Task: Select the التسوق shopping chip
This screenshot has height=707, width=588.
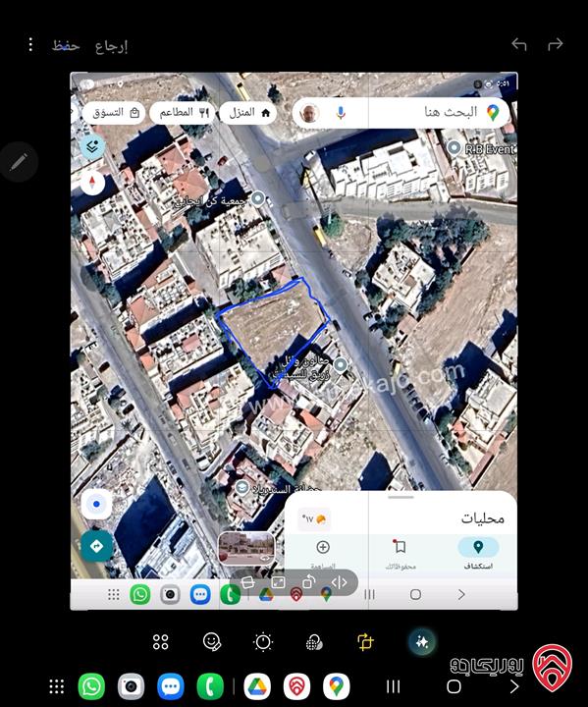Action: coord(114,113)
